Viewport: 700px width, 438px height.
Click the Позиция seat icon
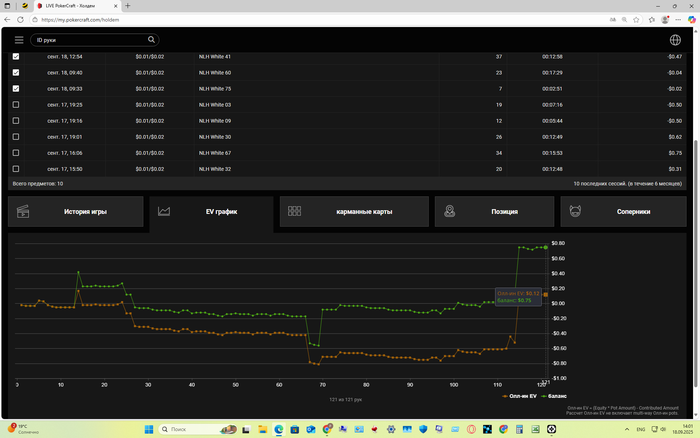coord(450,211)
